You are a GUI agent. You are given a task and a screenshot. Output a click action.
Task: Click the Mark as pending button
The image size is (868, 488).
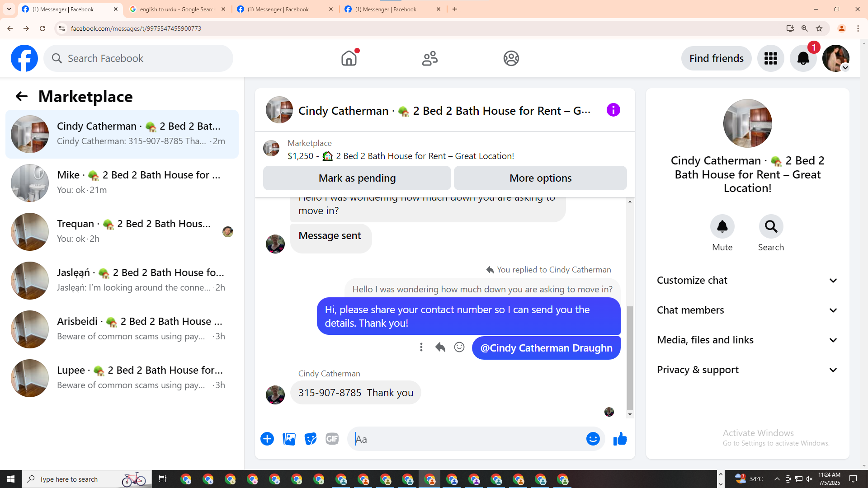[x=357, y=178]
